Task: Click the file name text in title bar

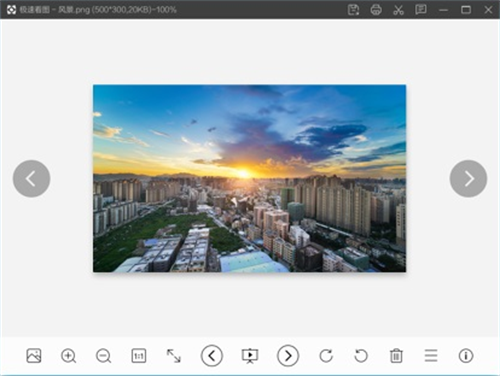Action: 74,9
